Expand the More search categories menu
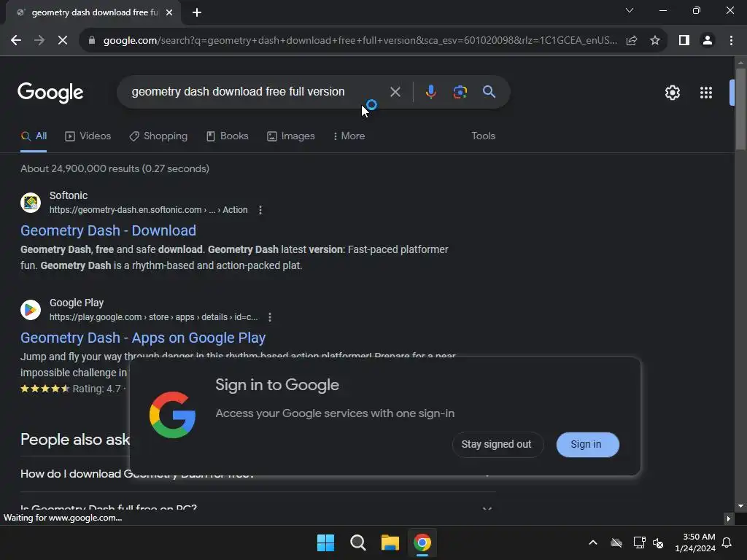The width and height of the screenshot is (747, 560). tap(349, 136)
